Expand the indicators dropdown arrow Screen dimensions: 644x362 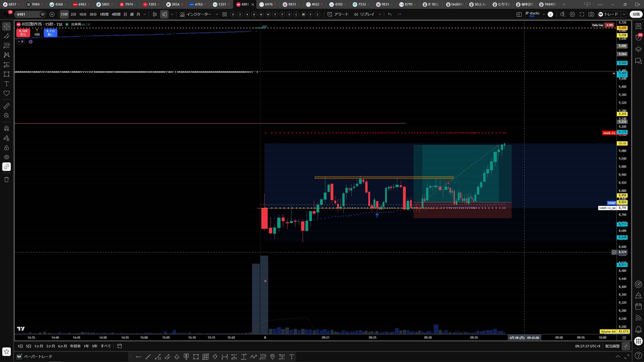point(217,14)
